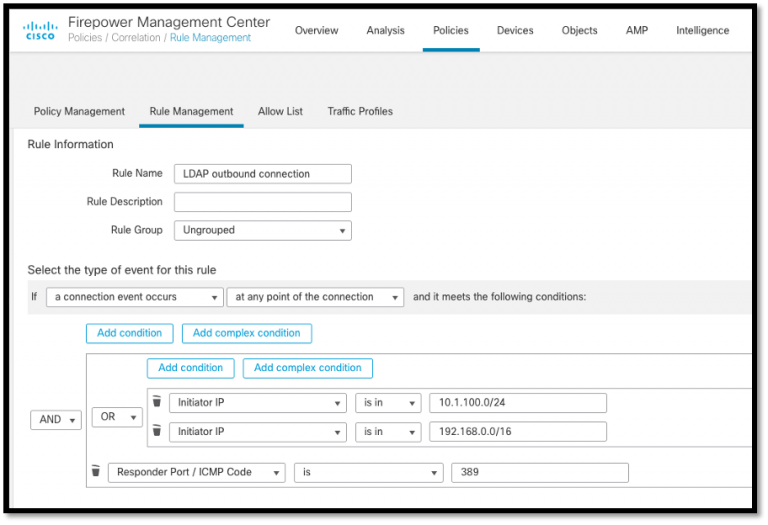
Task: Open the 'at any point of the connection' dropdown
Action: (315, 297)
